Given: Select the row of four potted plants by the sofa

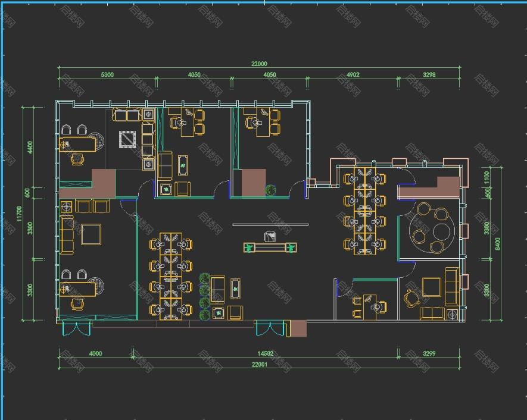Looking at the screenshot, I should [x=204, y=297].
